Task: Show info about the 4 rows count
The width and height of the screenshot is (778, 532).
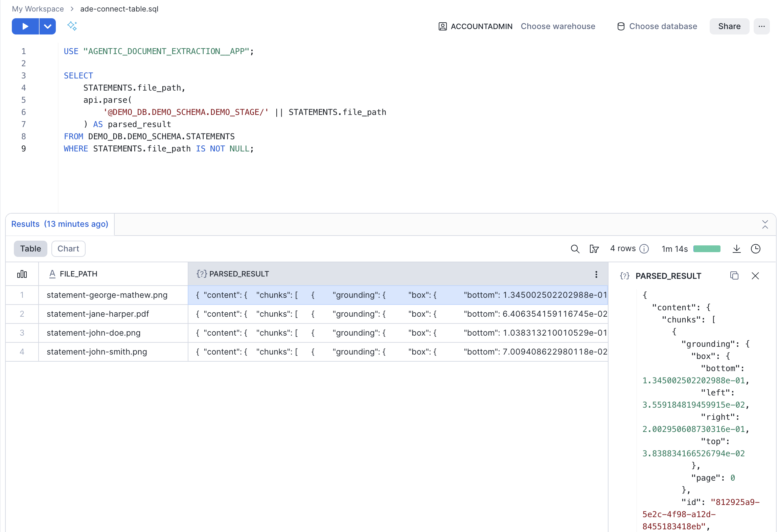Action: point(644,249)
